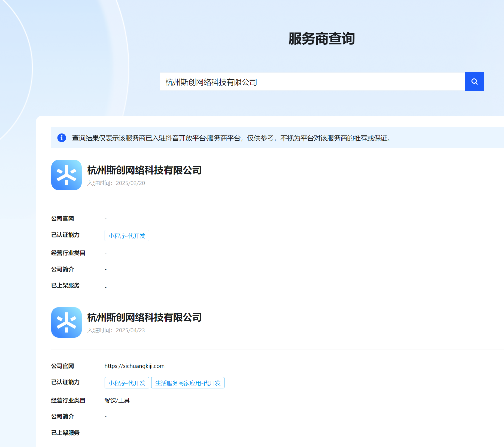Click the info icon in the notice banner
504x447 pixels.
pyautogui.click(x=62, y=138)
